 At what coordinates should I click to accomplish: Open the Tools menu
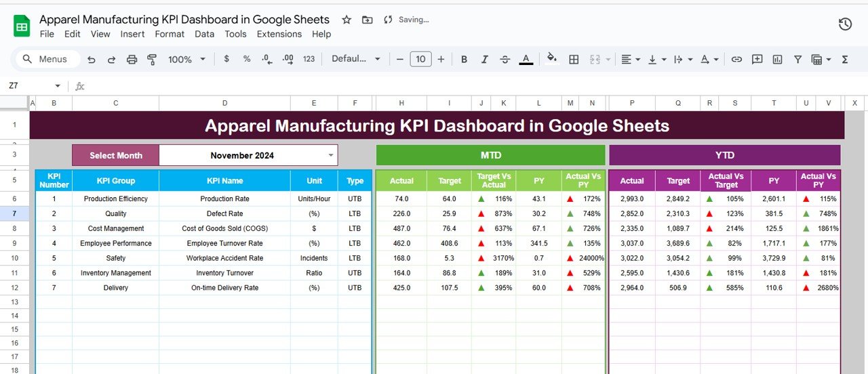click(236, 34)
